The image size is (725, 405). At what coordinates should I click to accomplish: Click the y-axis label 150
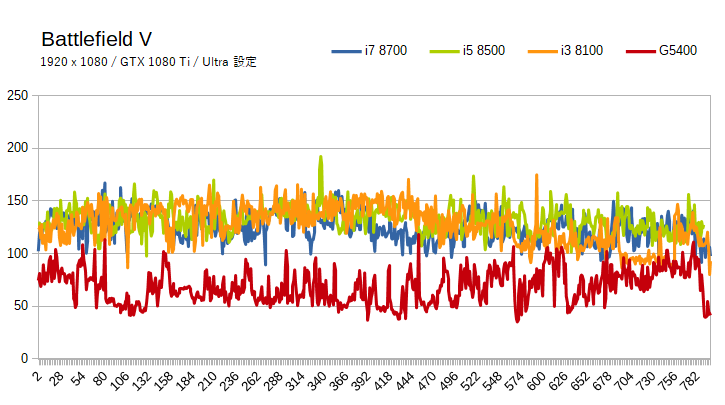coord(18,201)
